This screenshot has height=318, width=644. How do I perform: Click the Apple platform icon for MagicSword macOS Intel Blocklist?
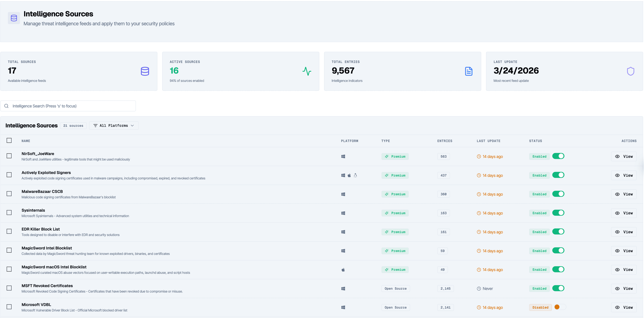pyautogui.click(x=343, y=270)
